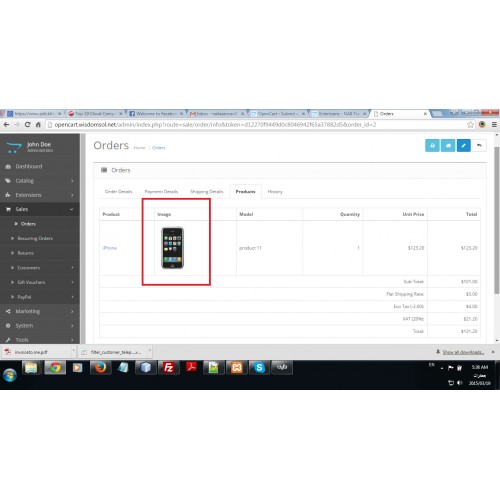Click the VirtualBox cube taskbar icon
500x500 pixels.
(146, 367)
